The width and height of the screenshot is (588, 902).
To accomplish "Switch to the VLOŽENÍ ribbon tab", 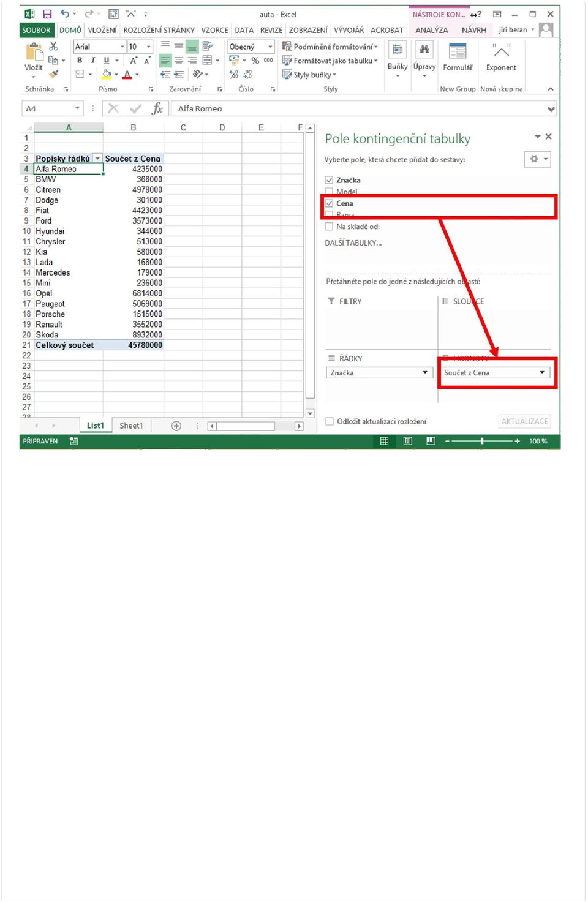I will 102,30.
